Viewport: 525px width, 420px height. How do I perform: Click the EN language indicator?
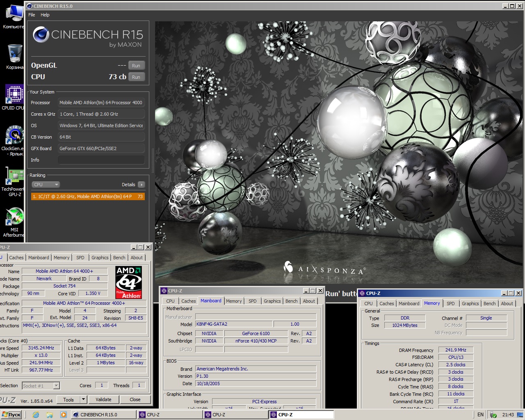pos(480,415)
